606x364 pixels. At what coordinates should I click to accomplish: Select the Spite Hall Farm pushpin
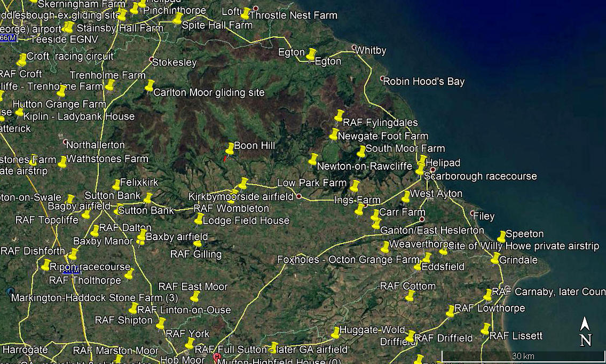click(x=177, y=19)
